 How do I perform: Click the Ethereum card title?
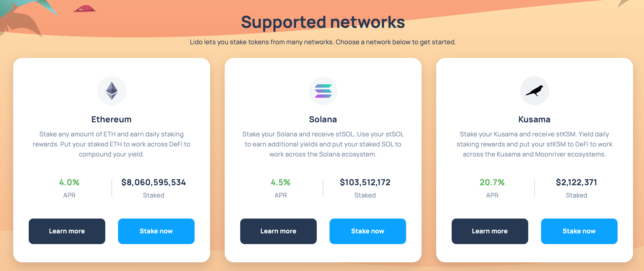coord(111,119)
